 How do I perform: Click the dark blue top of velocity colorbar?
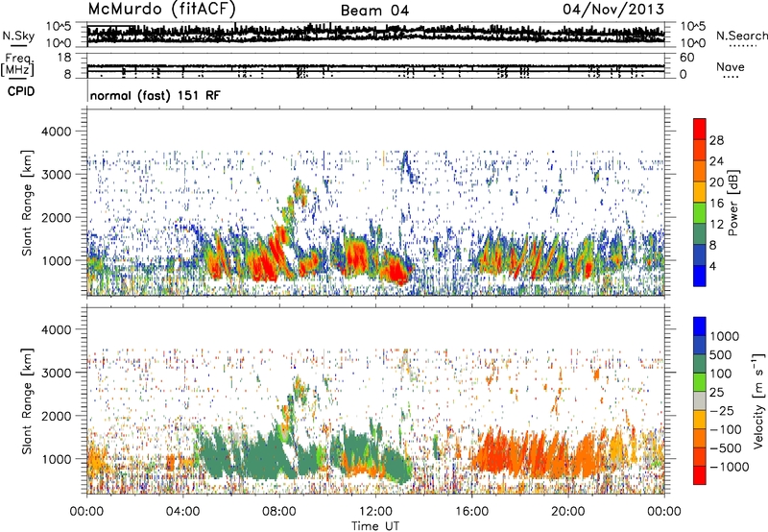click(x=700, y=326)
